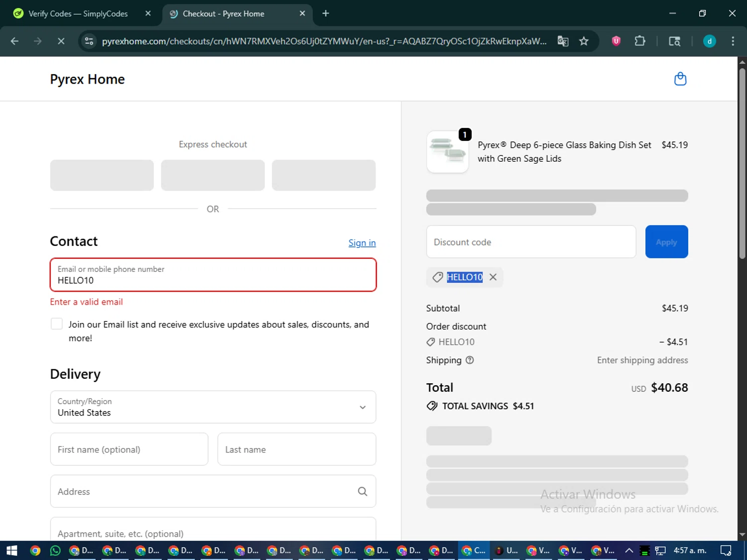Focus the Last name field
This screenshot has width=747, height=560.
pyautogui.click(x=297, y=449)
